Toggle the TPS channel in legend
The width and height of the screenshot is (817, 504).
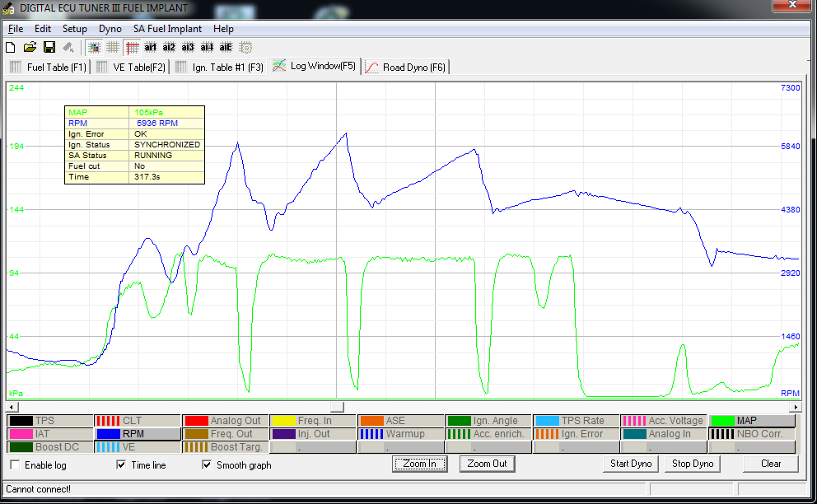50,421
